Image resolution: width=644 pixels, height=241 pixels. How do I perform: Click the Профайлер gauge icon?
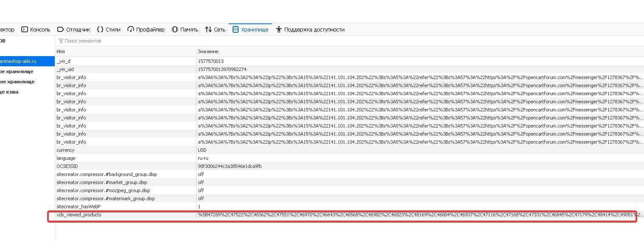pos(131,30)
